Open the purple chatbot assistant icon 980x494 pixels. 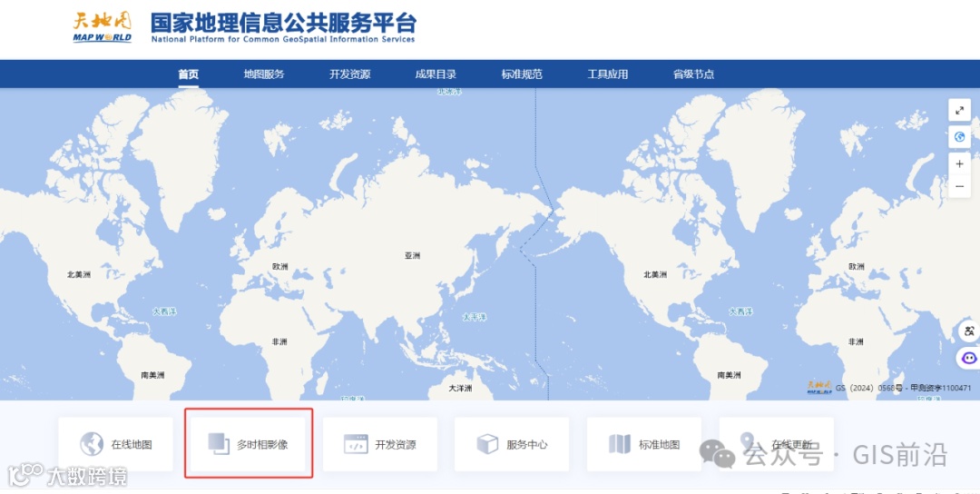point(969,359)
